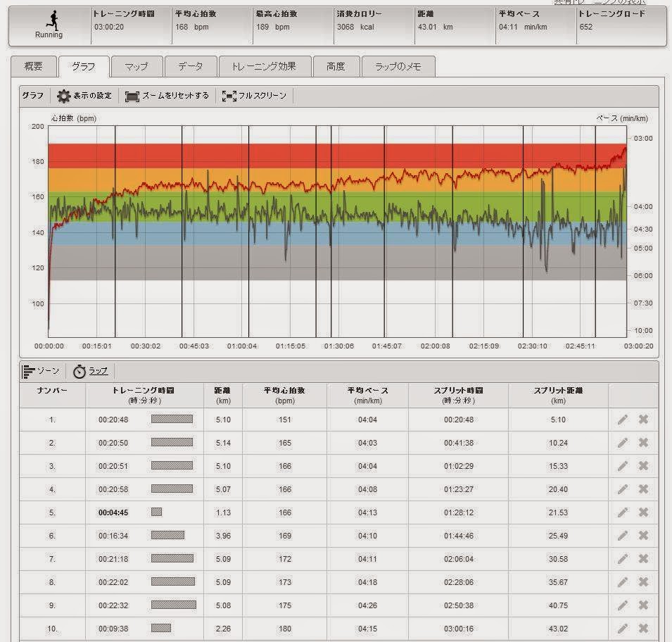Delete lap 8 with X icon
672x642 pixels.
tap(643, 582)
